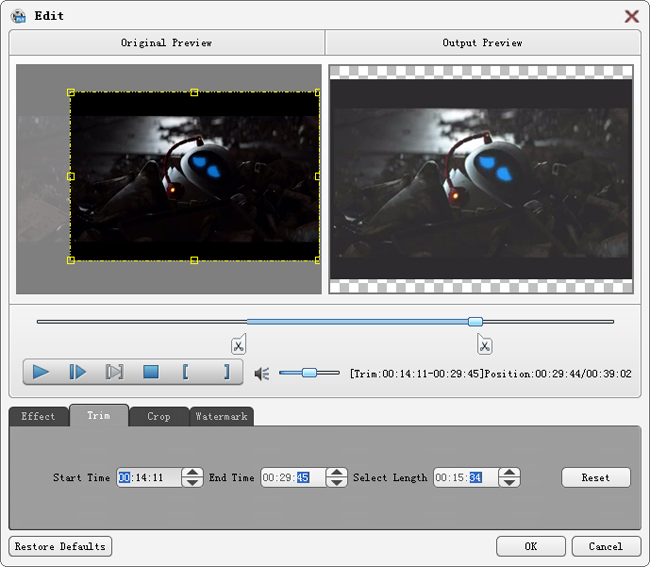Image resolution: width=650 pixels, height=567 pixels.
Task: Increase Start Time with up arrow
Action: [192, 472]
